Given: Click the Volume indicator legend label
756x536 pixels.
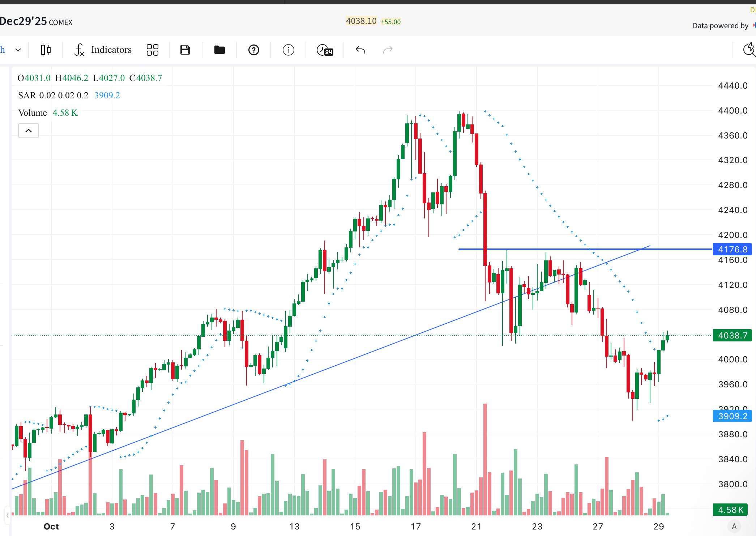Looking at the screenshot, I should [33, 113].
